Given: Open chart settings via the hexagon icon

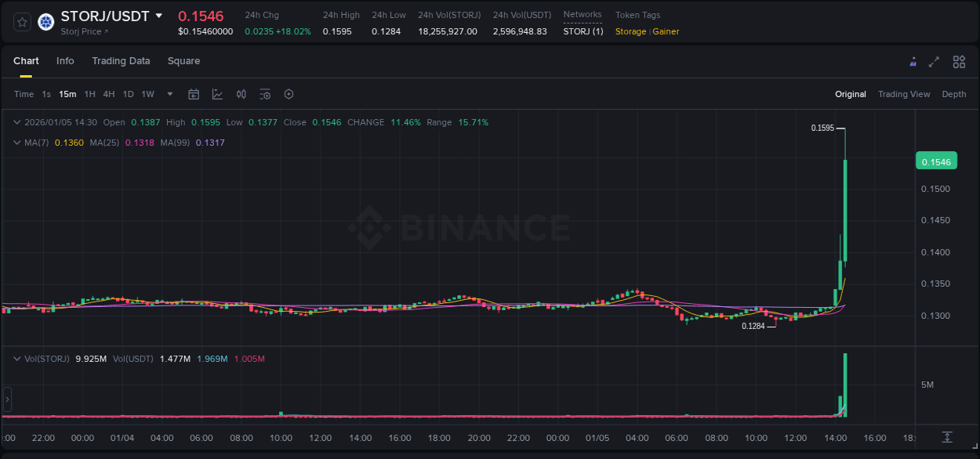Looking at the screenshot, I should [289, 94].
